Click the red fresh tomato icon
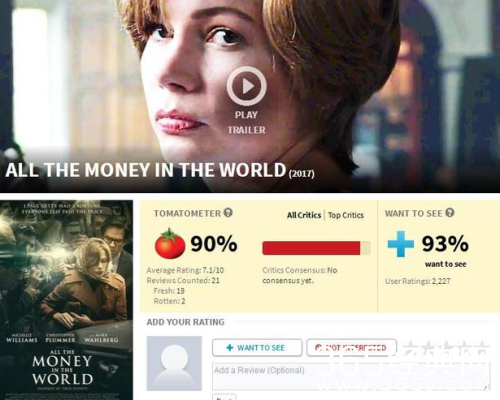This screenshot has width=500, height=400. coord(170,244)
